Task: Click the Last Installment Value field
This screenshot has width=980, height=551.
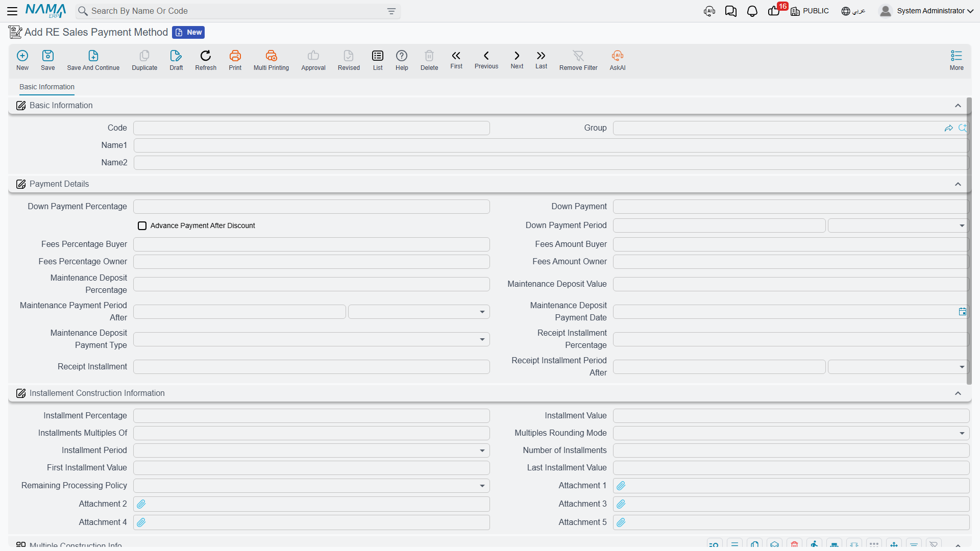Action: point(791,468)
